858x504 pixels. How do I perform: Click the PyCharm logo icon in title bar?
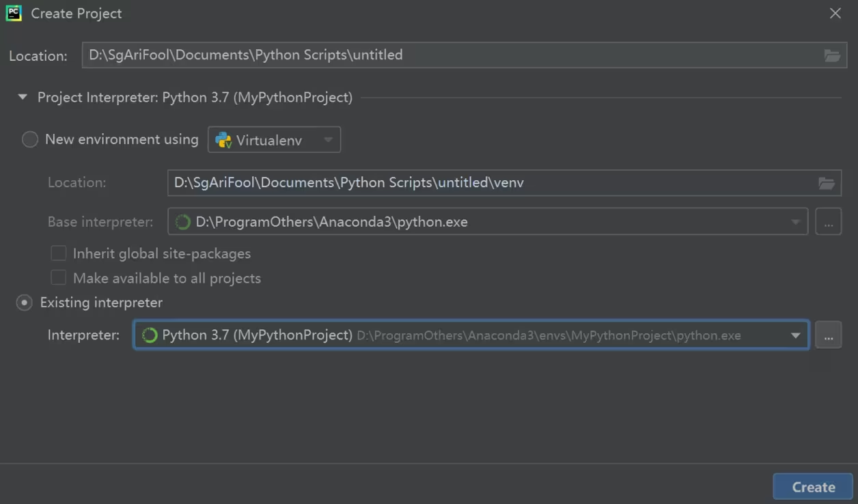tap(14, 13)
